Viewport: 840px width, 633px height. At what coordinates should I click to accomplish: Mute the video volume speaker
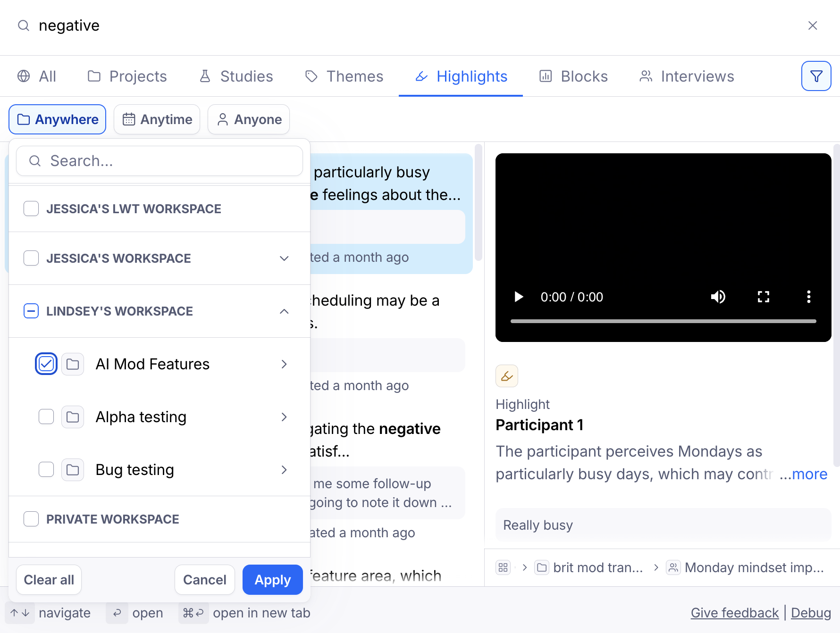tap(718, 297)
